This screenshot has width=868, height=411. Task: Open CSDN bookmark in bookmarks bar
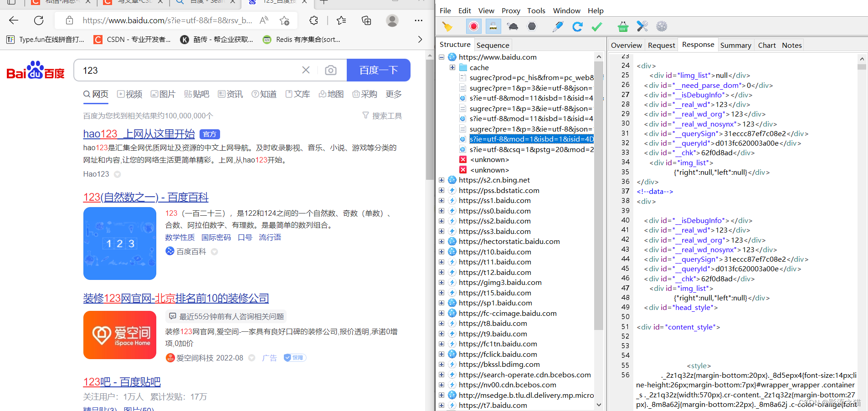tap(132, 40)
